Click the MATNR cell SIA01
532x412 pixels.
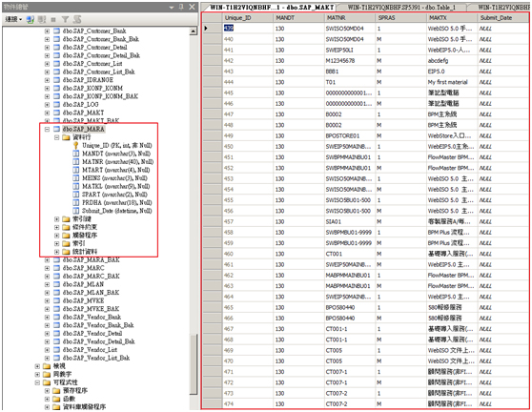tap(350, 221)
